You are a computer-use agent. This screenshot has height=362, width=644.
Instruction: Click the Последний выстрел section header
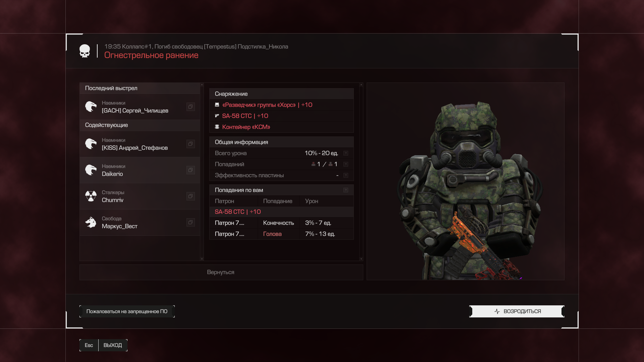[140, 88]
